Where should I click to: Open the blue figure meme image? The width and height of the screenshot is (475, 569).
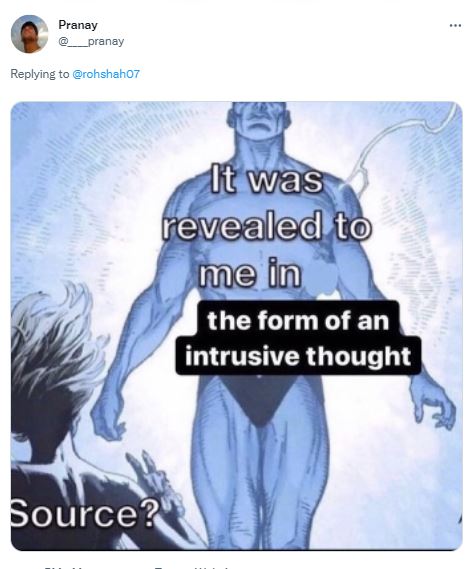click(237, 326)
